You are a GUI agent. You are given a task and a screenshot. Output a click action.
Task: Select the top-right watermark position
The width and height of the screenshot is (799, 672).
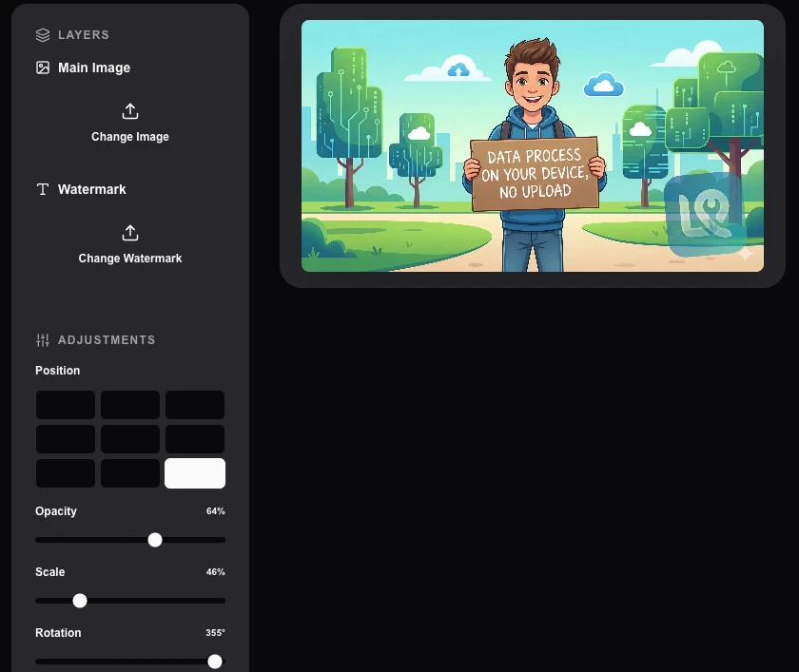[x=195, y=404]
